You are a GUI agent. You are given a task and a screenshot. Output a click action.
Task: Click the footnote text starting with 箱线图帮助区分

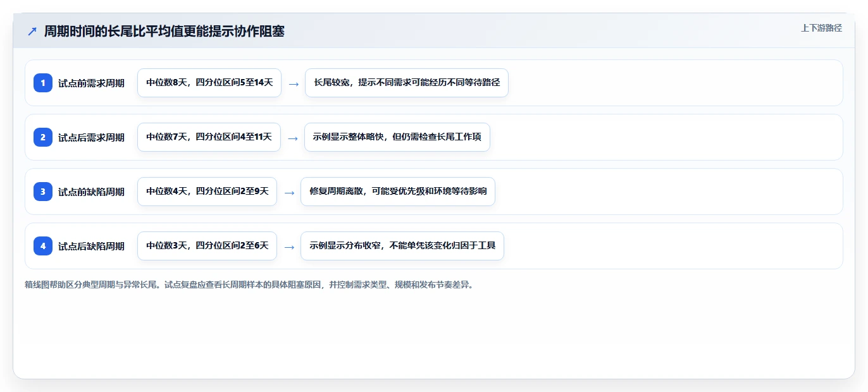(x=249, y=285)
